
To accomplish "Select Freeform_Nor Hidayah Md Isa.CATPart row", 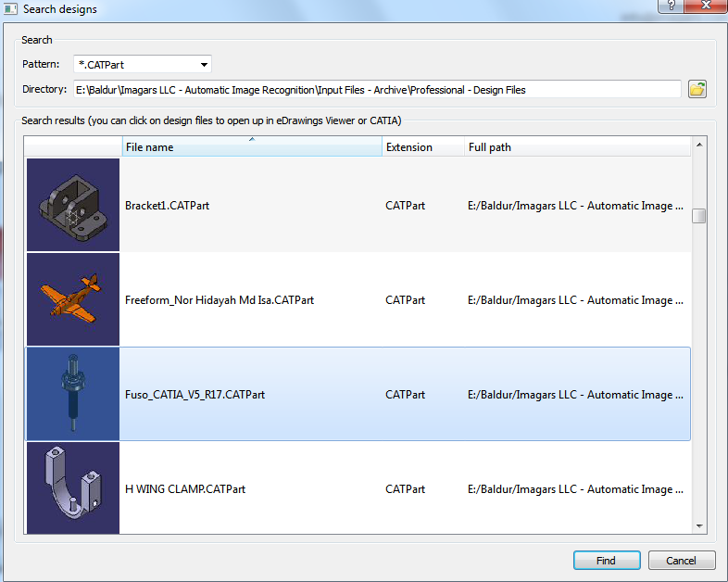I will [x=220, y=299].
